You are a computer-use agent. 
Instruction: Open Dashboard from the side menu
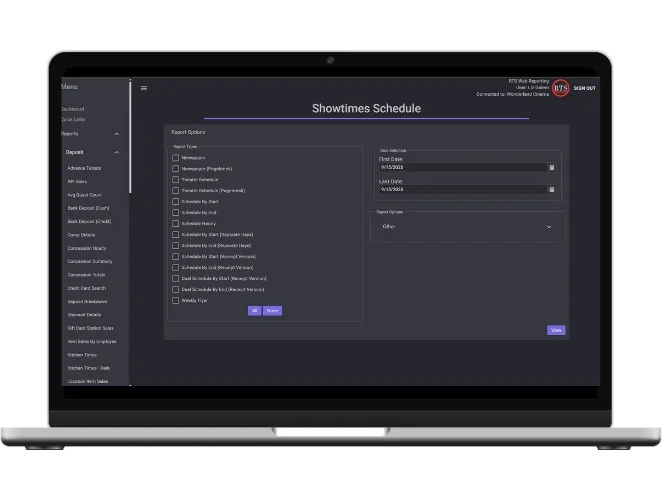73,109
